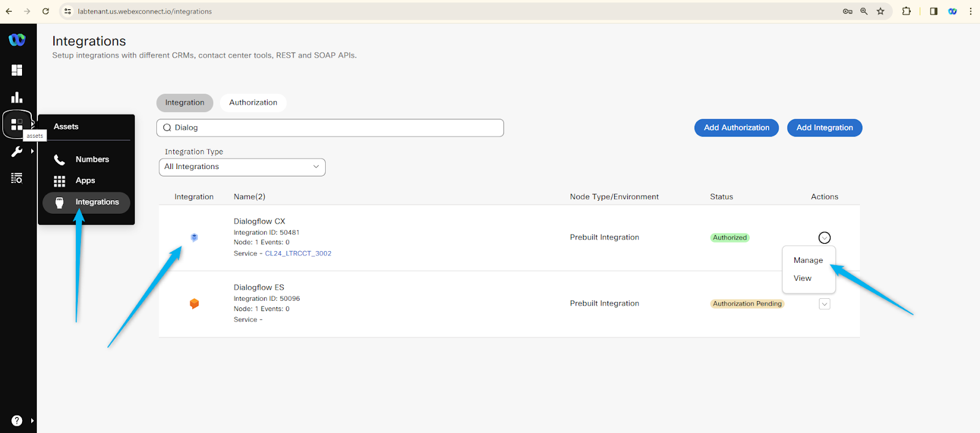Open the Webex browser extension icon

coord(952,11)
